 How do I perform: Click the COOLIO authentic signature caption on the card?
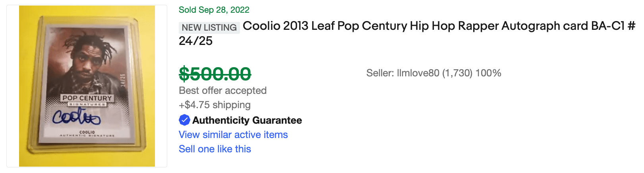click(87, 133)
